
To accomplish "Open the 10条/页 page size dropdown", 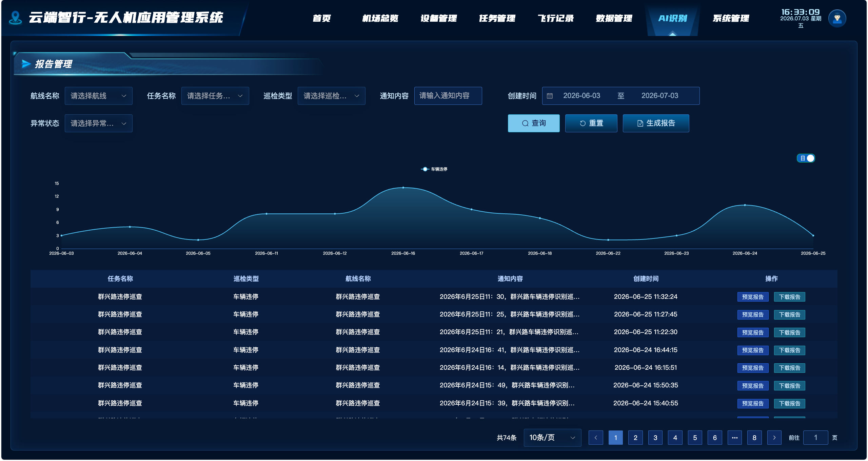I will [x=552, y=438].
